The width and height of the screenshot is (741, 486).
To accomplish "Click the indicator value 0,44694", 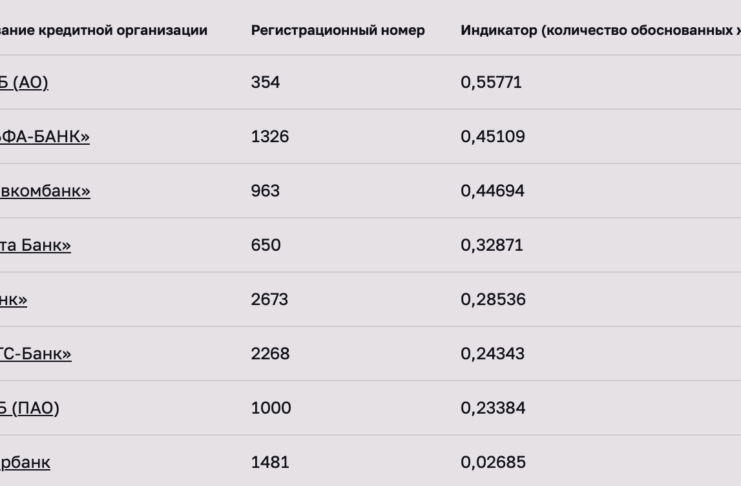I will pos(492,191).
